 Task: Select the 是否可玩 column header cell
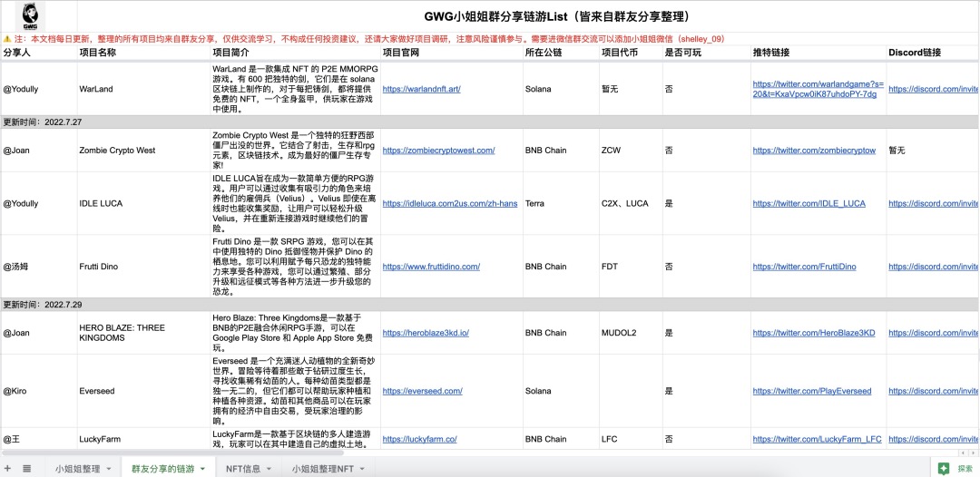[x=706, y=53]
